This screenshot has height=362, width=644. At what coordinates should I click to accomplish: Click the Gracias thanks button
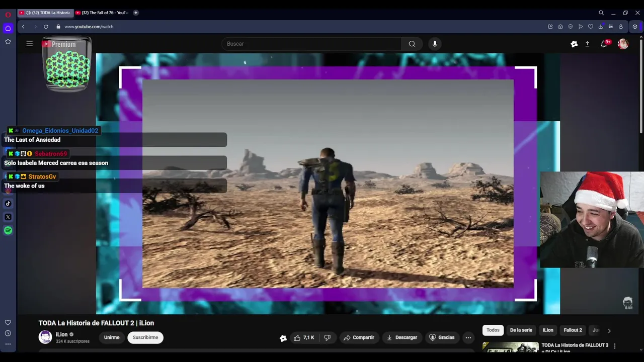tap(441, 338)
